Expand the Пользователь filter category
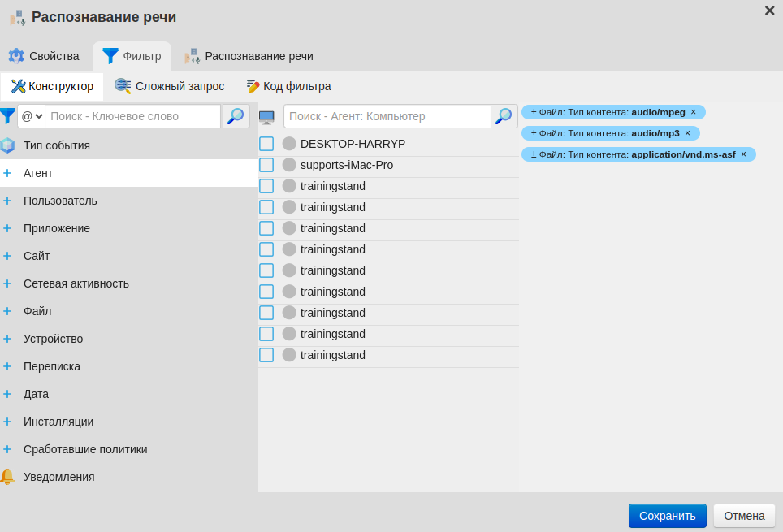Screen dimensions: 783x532 click(x=60, y=201)
